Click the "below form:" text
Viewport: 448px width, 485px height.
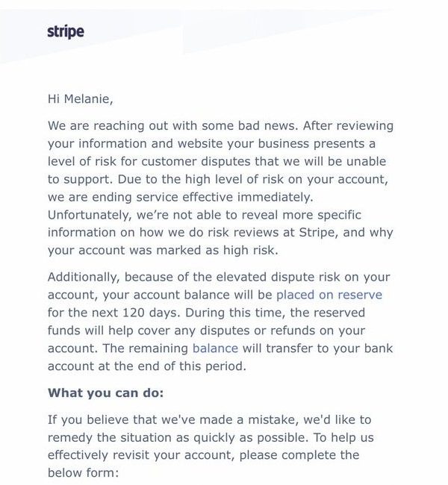(x=83, y=472)
